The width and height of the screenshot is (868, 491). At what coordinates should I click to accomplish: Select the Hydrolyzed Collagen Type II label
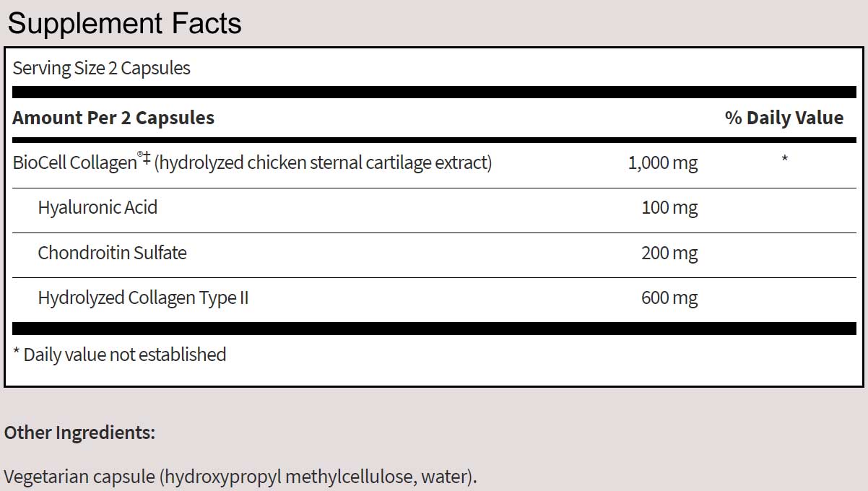[143, 297]
